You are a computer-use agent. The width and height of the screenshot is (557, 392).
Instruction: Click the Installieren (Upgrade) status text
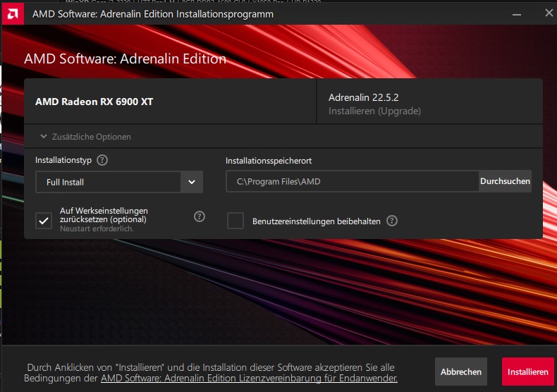[374, 111]
